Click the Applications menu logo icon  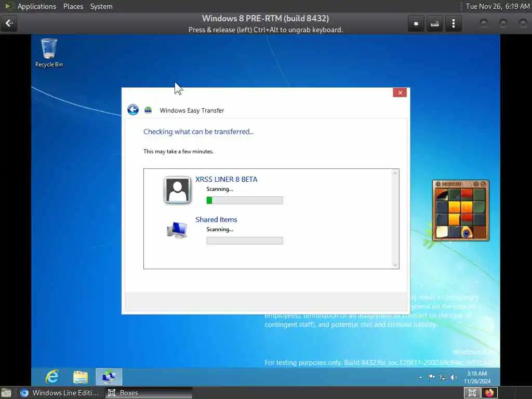point(9,6)
